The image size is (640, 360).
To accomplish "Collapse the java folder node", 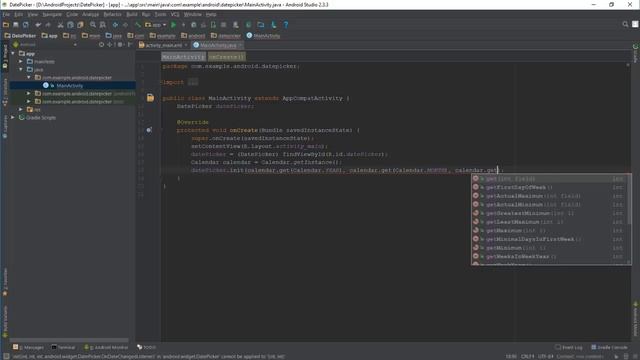I will pos(21,69).
